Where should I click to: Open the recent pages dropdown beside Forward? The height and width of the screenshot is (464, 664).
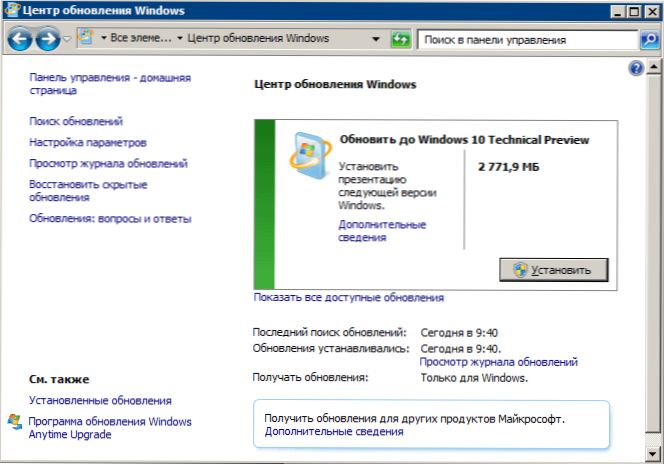pos(67,39)
